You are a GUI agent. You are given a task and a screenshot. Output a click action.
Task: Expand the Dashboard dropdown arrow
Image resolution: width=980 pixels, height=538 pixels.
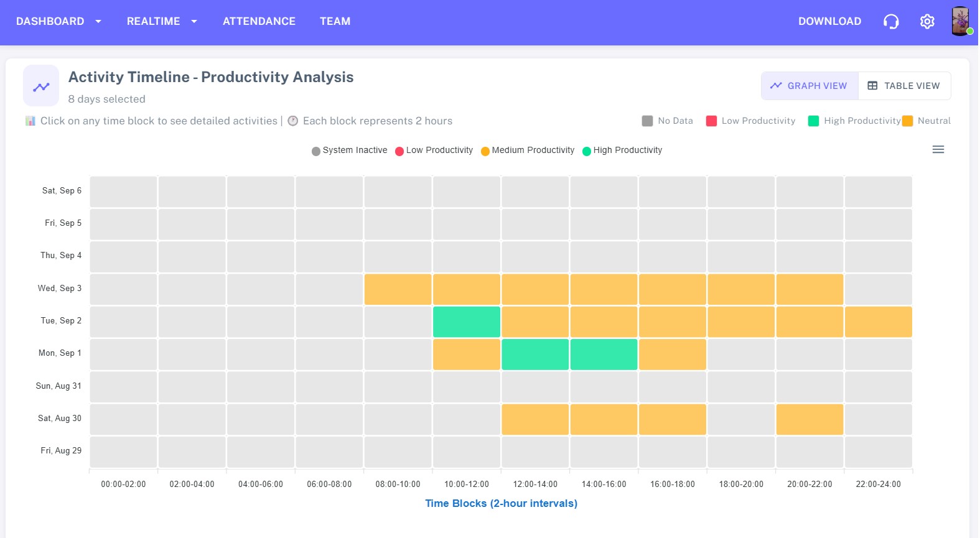pyautogui.click(x=98, y=21)
